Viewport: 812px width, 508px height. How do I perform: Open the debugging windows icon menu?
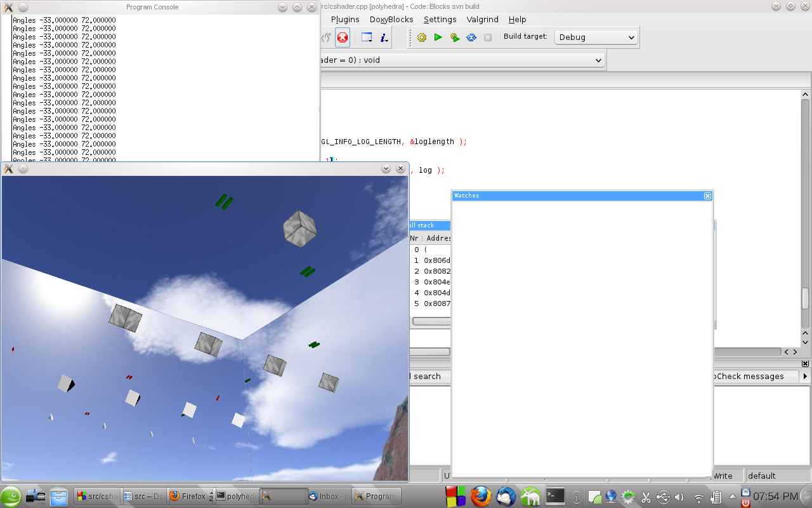pos(367,37)
